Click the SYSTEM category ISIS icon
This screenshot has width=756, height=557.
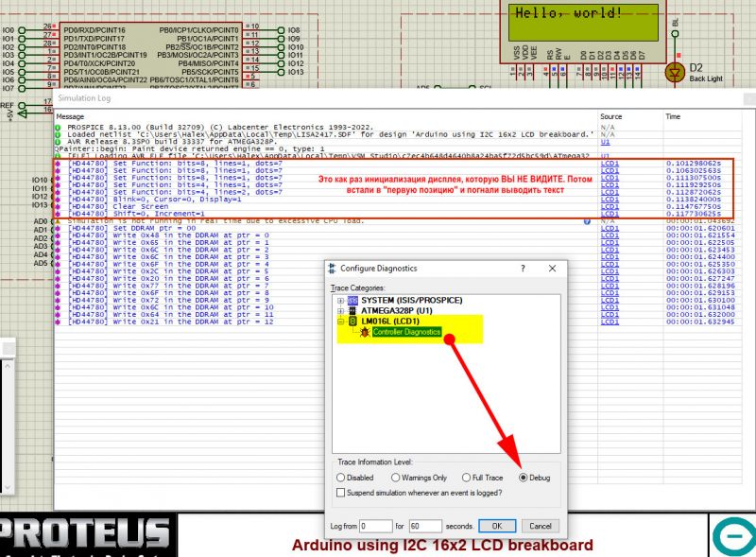tap(352, 300)
